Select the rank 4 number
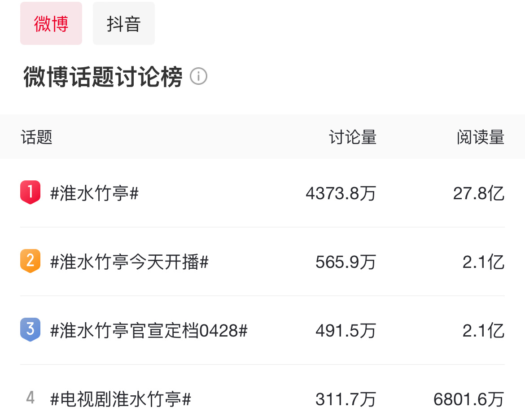 tap(30, 398)
